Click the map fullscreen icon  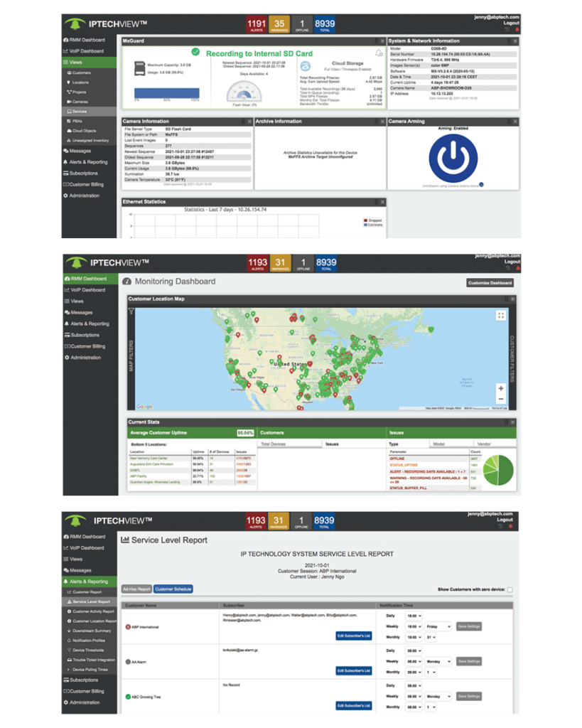[501, 315]
